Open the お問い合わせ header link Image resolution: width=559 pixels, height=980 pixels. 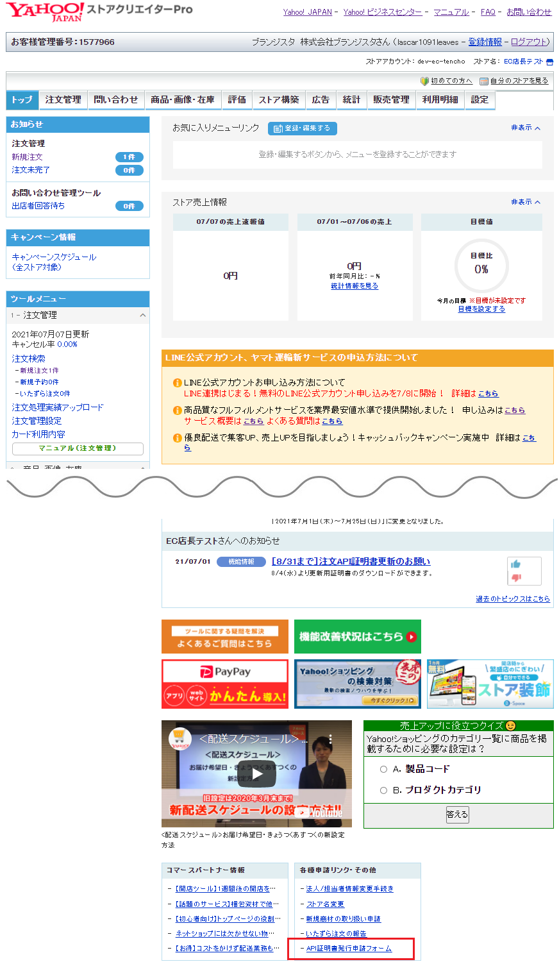click(529, 12)
